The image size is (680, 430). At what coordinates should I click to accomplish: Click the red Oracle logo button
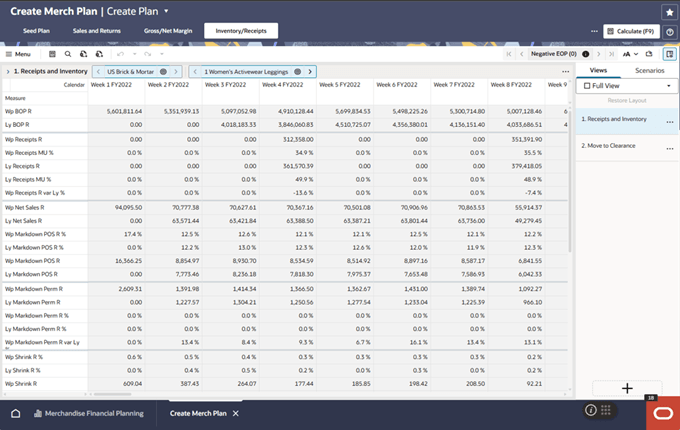click(x=663, y=413)
